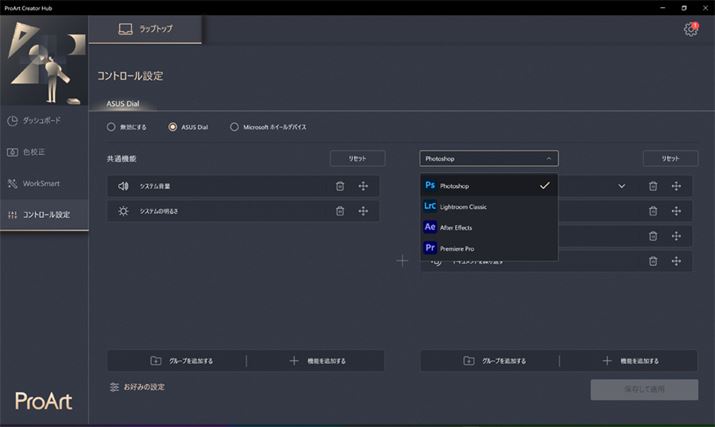Screen dimensions: 715x427
Task: Select the 無効にする radio option
Action: [x=112, y=127]
